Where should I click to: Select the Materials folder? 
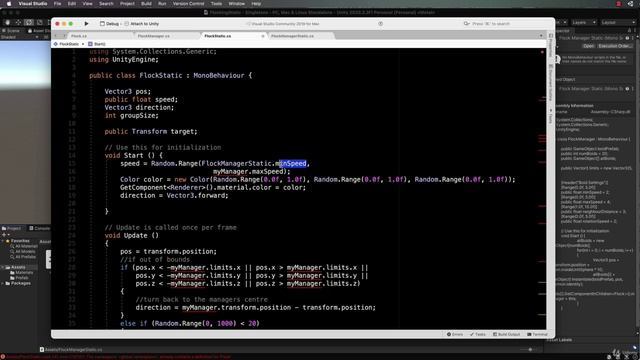point(22,272)
